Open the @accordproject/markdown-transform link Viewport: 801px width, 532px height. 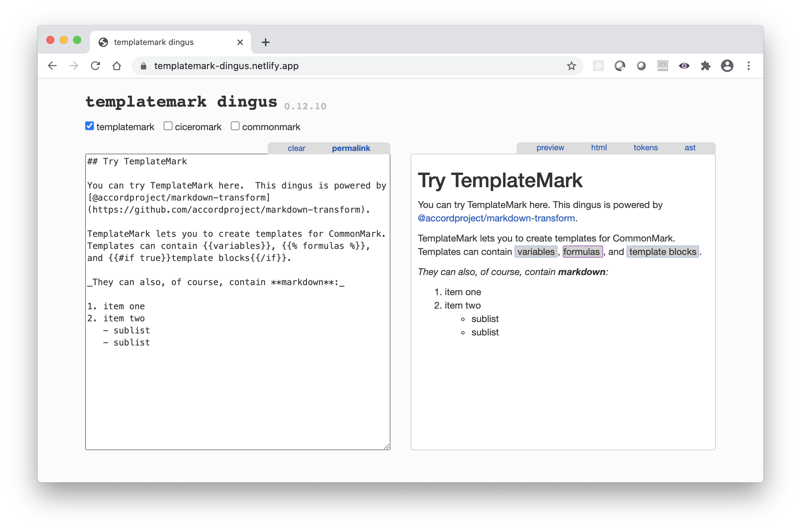496,218
